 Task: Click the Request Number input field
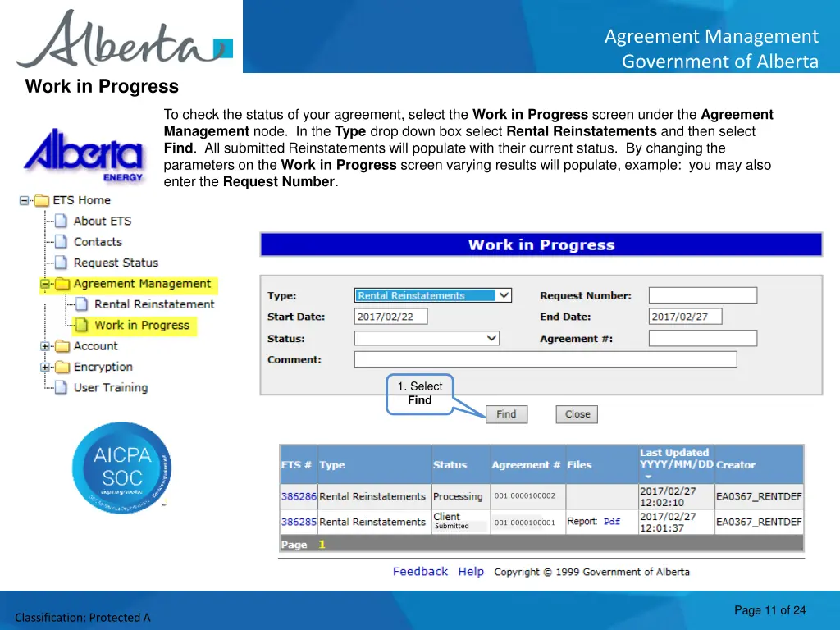pyautogui.click(x=702, y=295)
